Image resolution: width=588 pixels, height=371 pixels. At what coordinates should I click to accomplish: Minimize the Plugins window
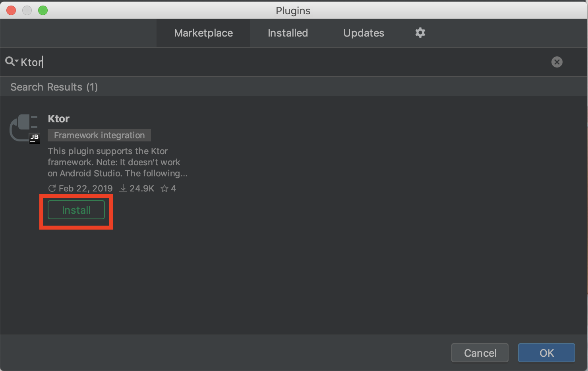27,10
